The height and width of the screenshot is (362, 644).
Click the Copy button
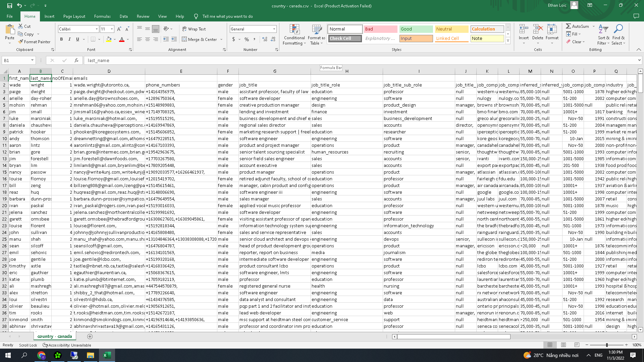tap(26, 34)
